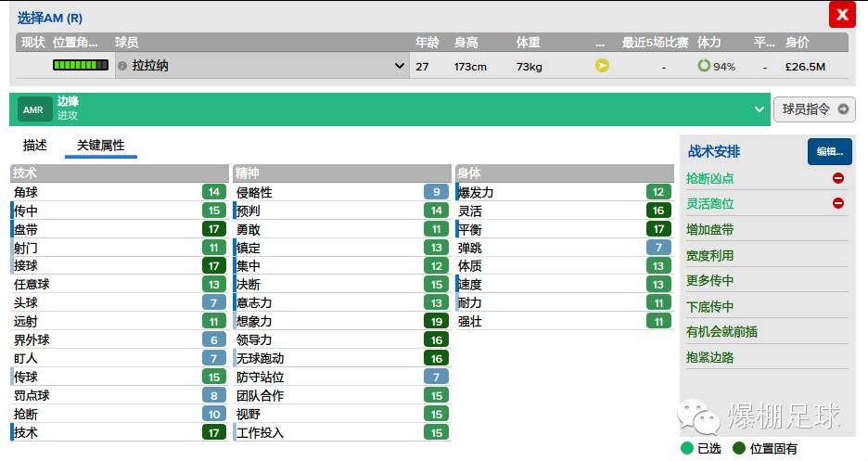Click the 工作投入 attribute row
Image resolution: width=868 pixels, height=461 pixels.
click(341, 433)
